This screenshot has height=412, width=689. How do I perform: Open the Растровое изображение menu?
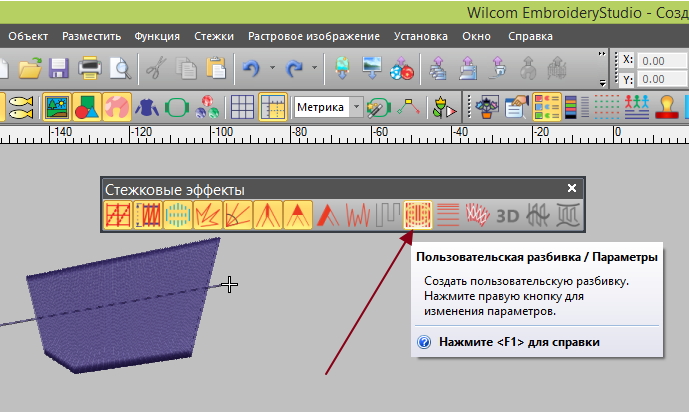[x=314, y=36]
